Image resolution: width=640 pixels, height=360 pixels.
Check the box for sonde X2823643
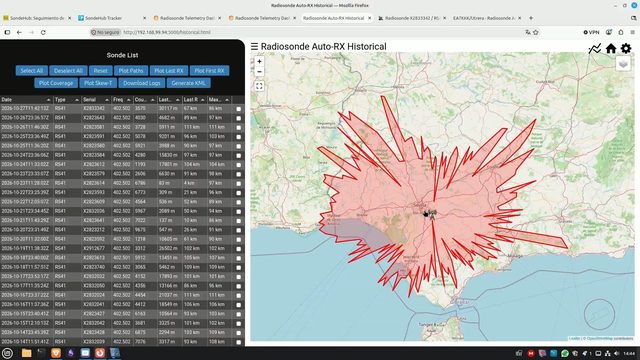(239, 118)
